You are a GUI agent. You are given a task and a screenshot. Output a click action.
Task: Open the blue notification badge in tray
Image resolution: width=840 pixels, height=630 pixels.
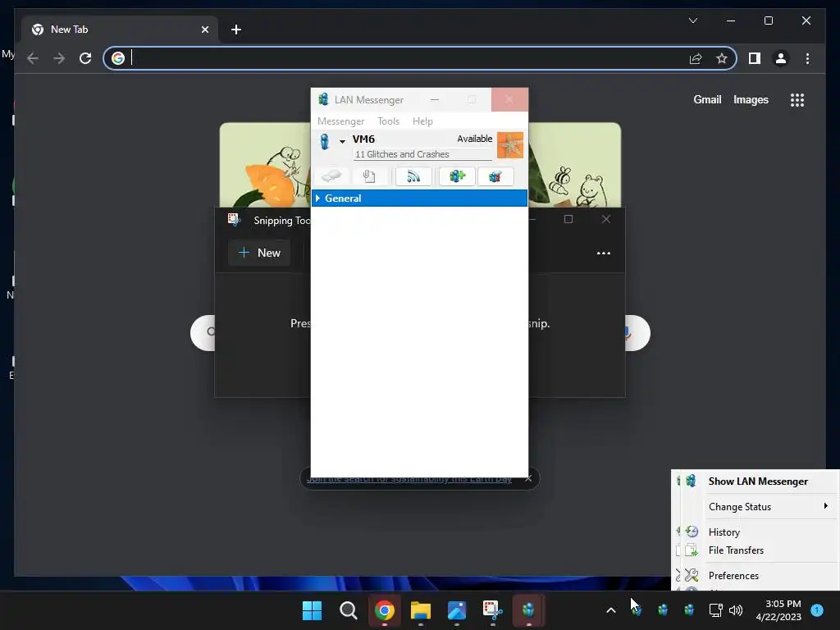[x=817, y=609]
